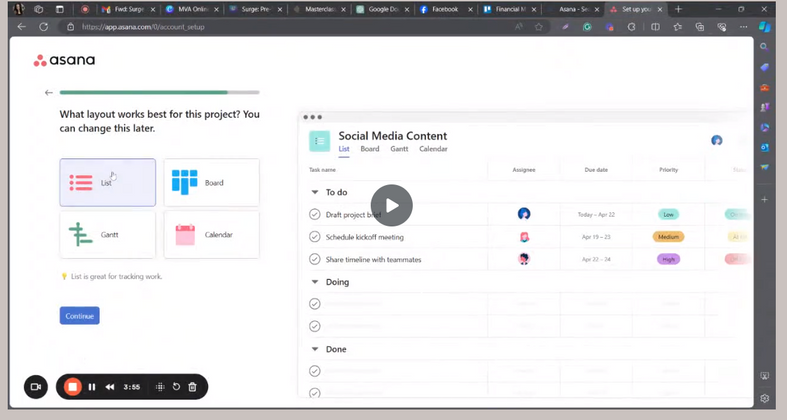Open a new browser tab
The image size is (787, 420).
point(678,9)
